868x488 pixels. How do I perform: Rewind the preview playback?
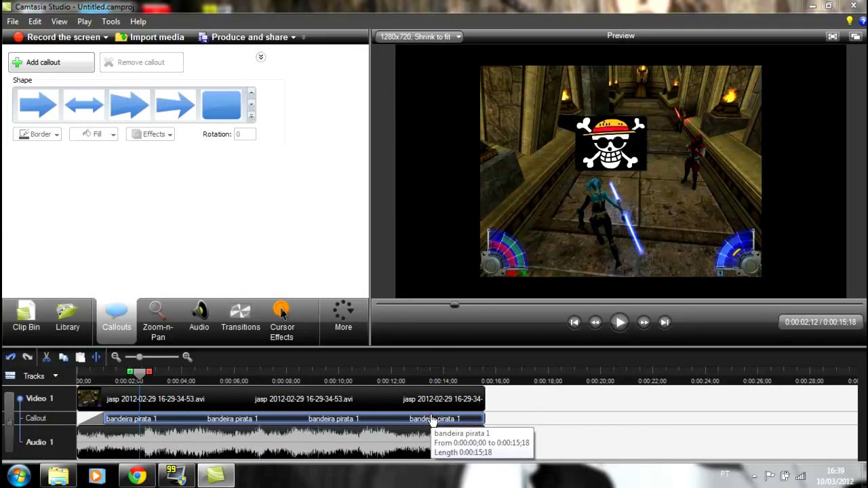tap(595, 323)
